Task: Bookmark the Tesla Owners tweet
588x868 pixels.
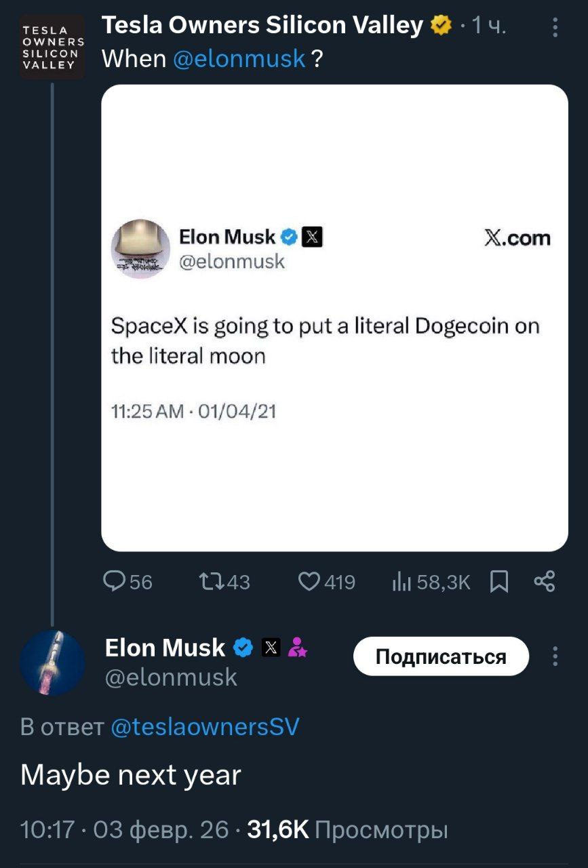Action: (499, 581)
